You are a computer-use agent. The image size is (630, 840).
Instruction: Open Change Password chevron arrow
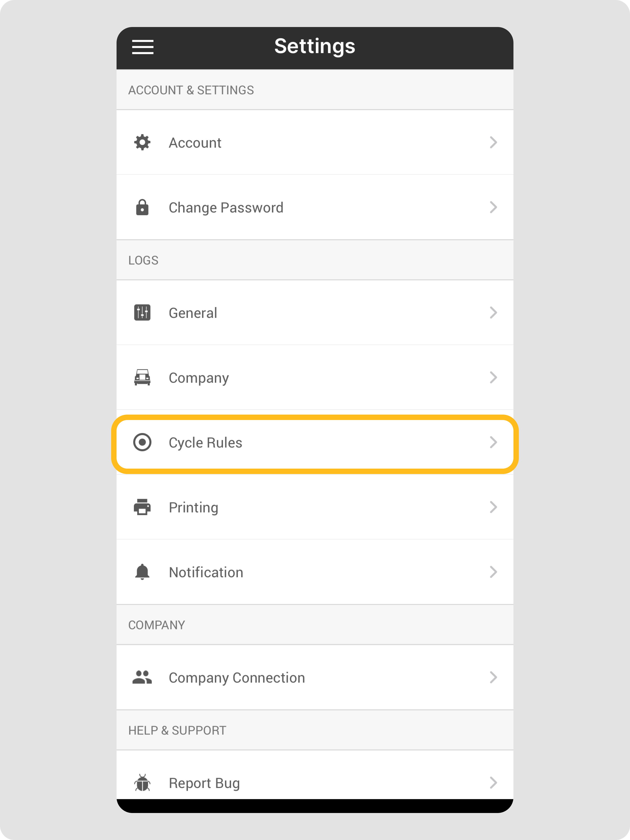[x=493, y=207]
